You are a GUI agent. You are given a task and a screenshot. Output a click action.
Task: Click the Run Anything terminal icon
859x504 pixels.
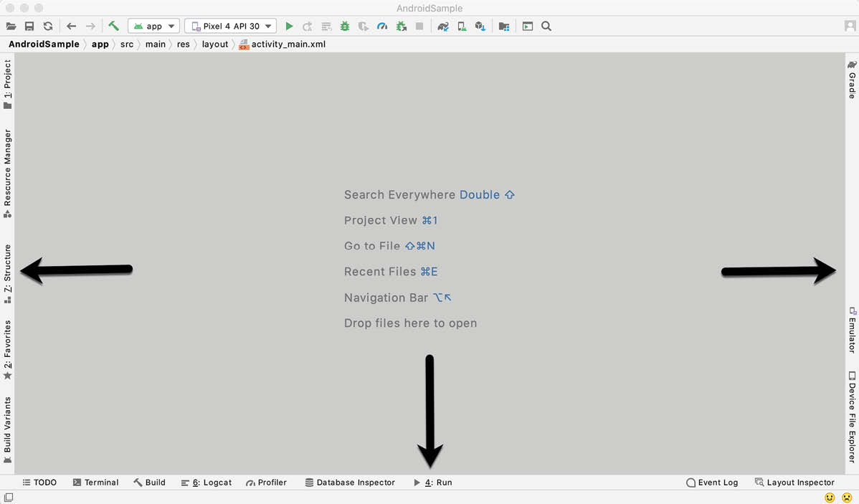pos(528,27)
